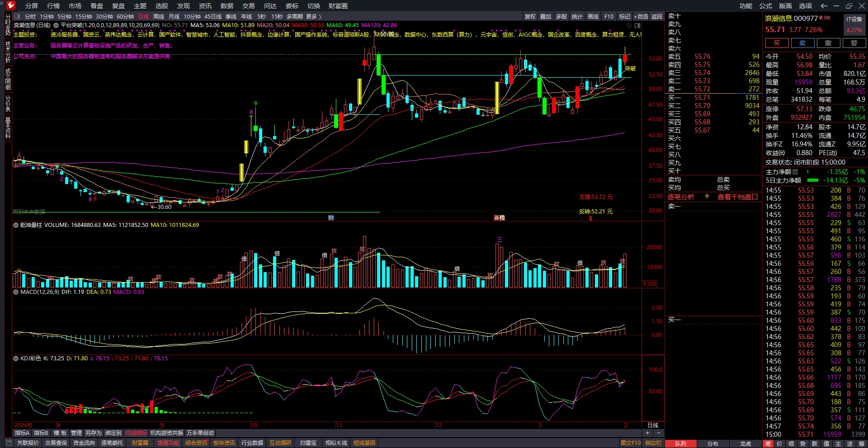Click the X100 volume scale label
868x448 pixels.
point(650,283)
